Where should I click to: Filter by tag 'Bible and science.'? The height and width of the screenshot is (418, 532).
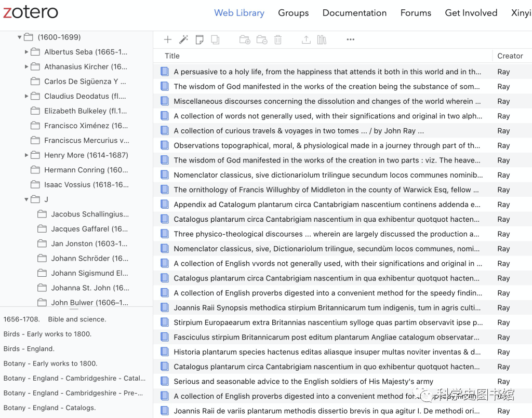[x=77, y=319]
